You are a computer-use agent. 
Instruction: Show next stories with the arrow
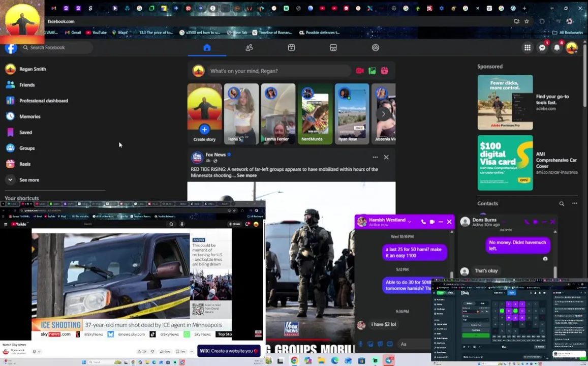point(383,114)
